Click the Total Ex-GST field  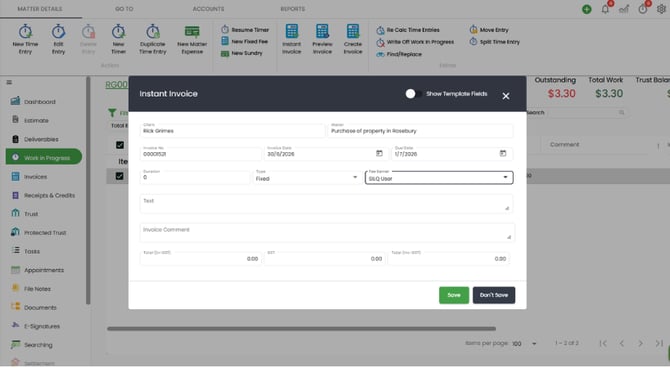pos(200,258)
